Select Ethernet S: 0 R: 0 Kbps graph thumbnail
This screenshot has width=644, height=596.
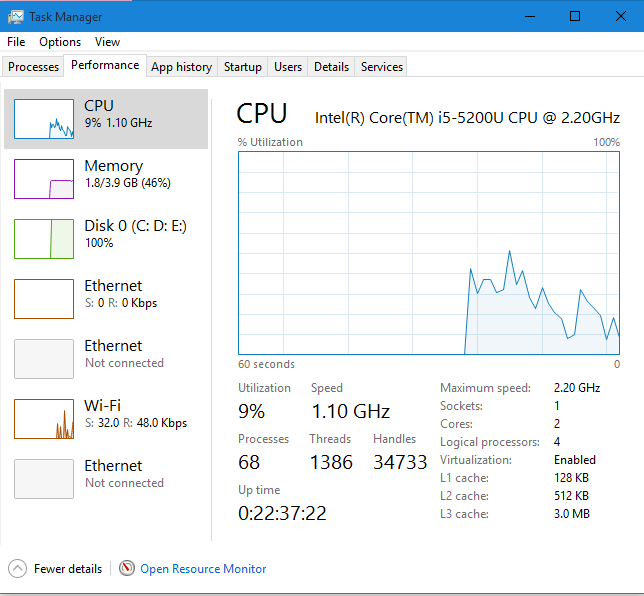(x=44, y=299)
